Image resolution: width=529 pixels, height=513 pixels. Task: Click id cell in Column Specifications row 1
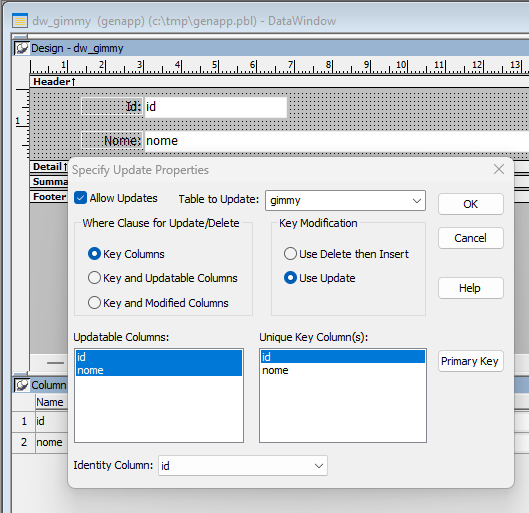tap(52, 421)
